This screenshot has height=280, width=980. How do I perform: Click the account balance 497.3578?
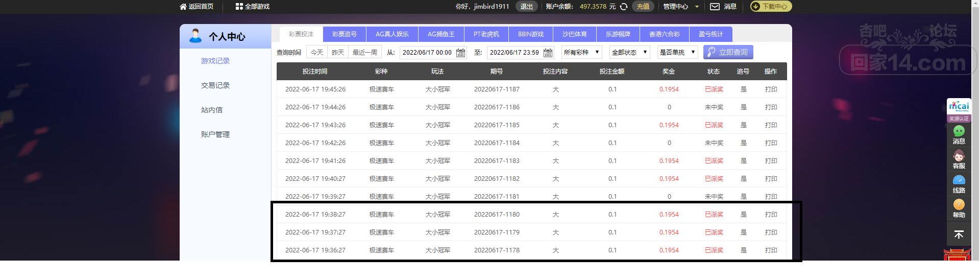click(593, 7)
